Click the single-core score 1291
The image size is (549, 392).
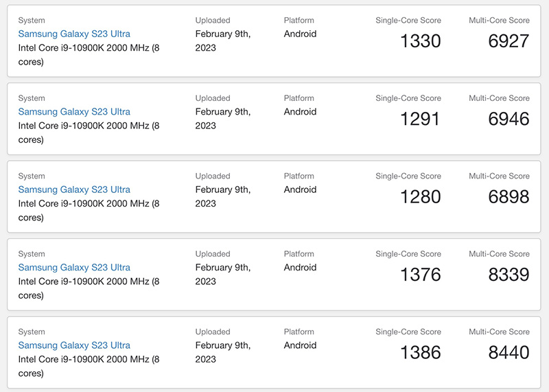tap(420, 119)
